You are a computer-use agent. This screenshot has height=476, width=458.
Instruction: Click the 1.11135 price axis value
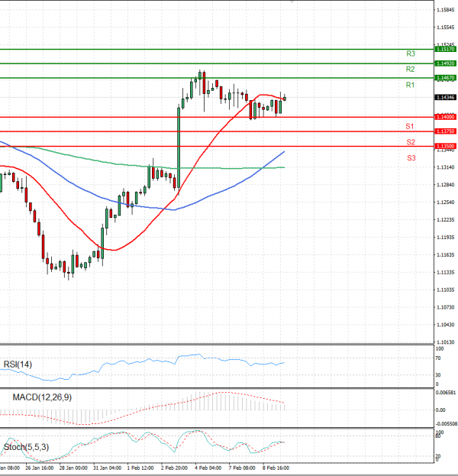pyautogui.click(x=445, y=272)
